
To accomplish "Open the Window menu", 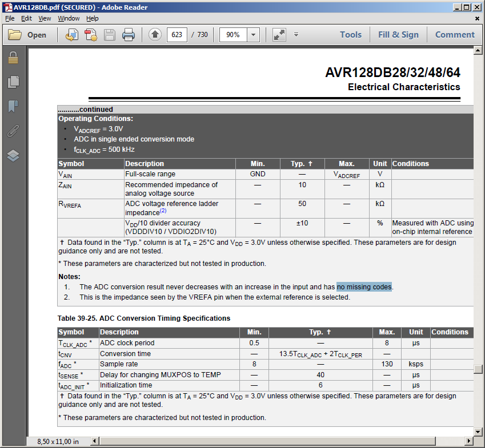I will pos(69,18).
